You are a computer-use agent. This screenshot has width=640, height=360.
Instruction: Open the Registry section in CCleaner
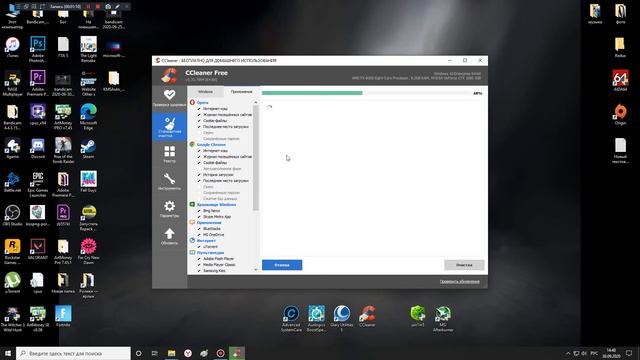pos(169,154)
